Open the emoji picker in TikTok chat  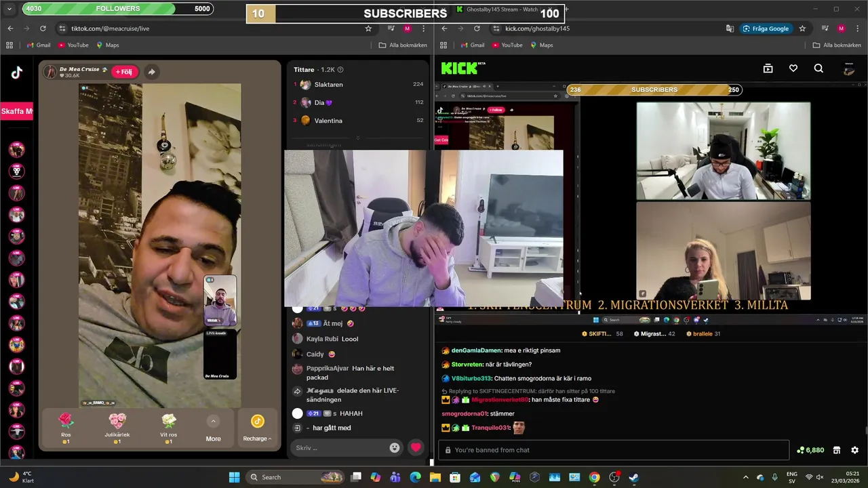(x=395, y=447)
